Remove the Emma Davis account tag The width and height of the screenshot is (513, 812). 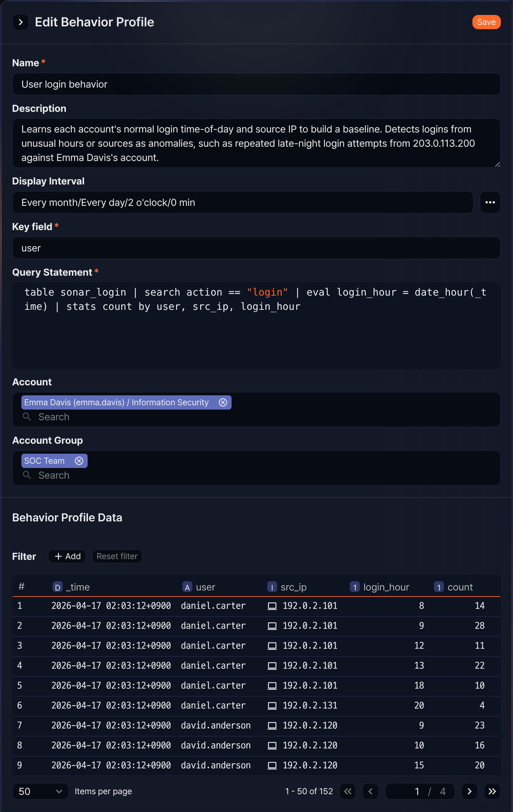(223, 402)
